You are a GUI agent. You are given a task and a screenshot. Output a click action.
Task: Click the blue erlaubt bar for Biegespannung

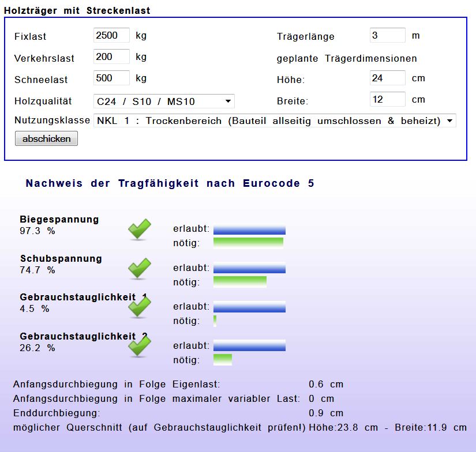coord(249,229)
